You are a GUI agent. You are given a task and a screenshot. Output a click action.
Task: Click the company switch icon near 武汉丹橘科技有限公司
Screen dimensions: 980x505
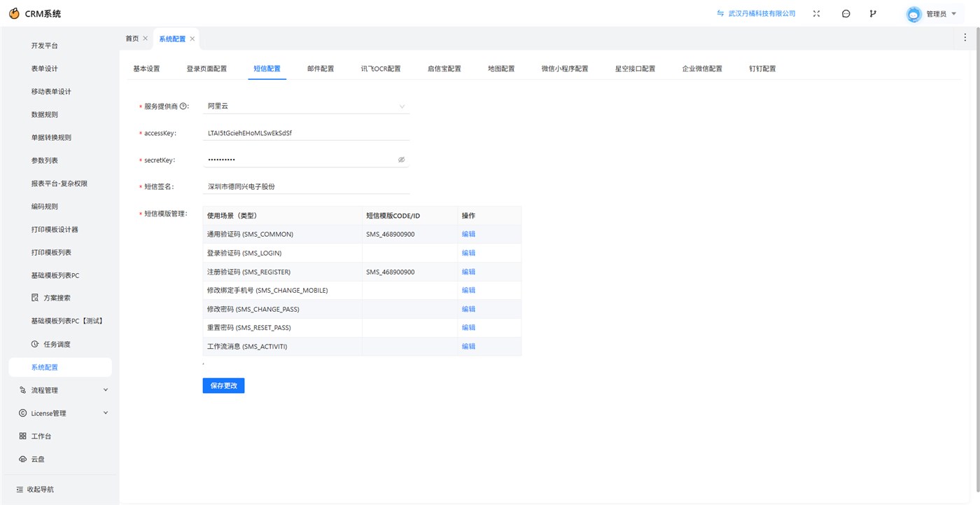pyautogui.click(x=720, y=13)
